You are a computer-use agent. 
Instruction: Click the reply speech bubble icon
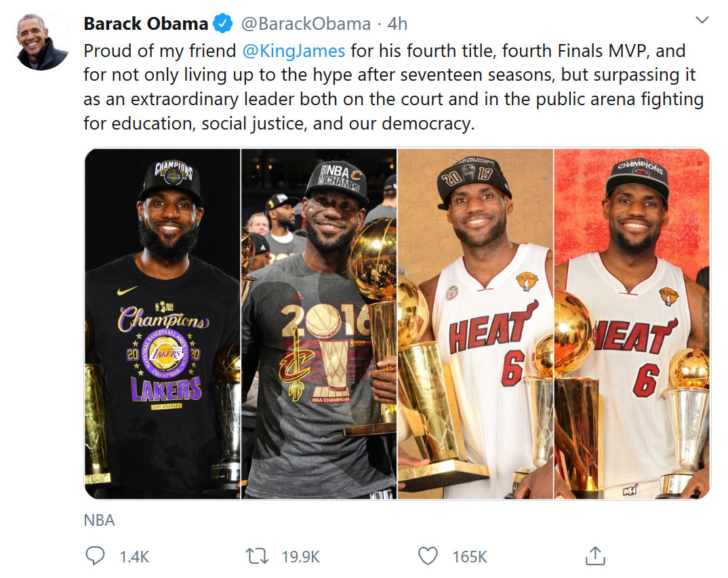[x=95, y=557]
